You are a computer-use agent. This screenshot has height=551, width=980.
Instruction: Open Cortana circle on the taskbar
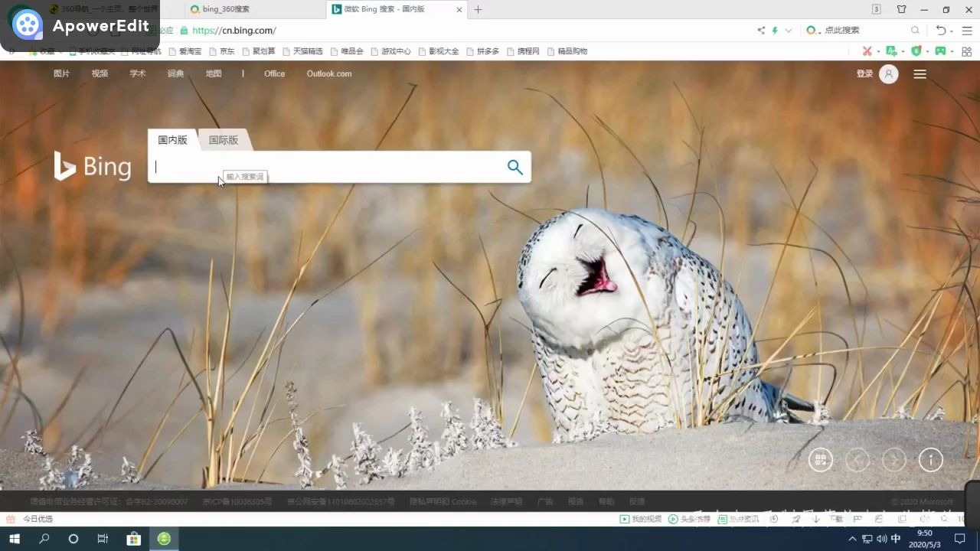pos(73,539)
